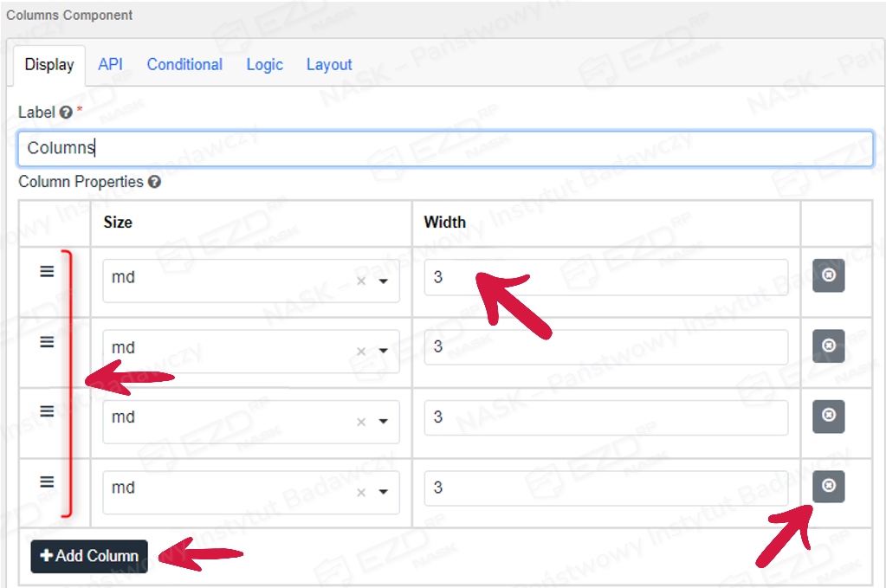Focus the first row Width field
This screenshot has height=588, width=886.
coord(605,277)
